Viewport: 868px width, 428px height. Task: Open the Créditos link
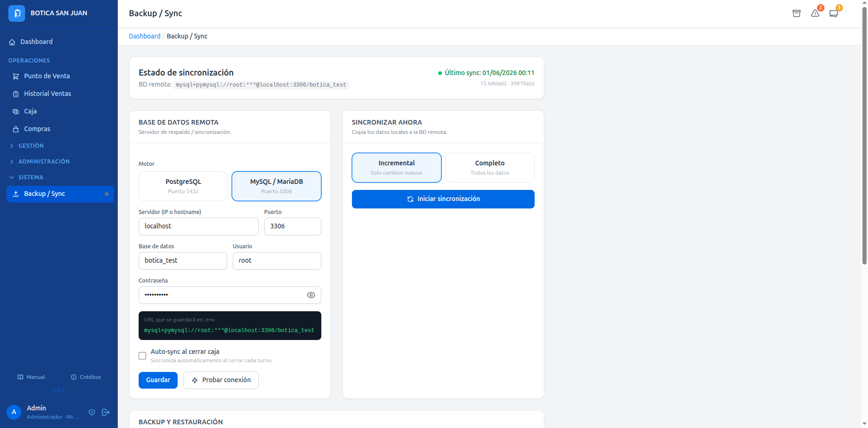86,377
